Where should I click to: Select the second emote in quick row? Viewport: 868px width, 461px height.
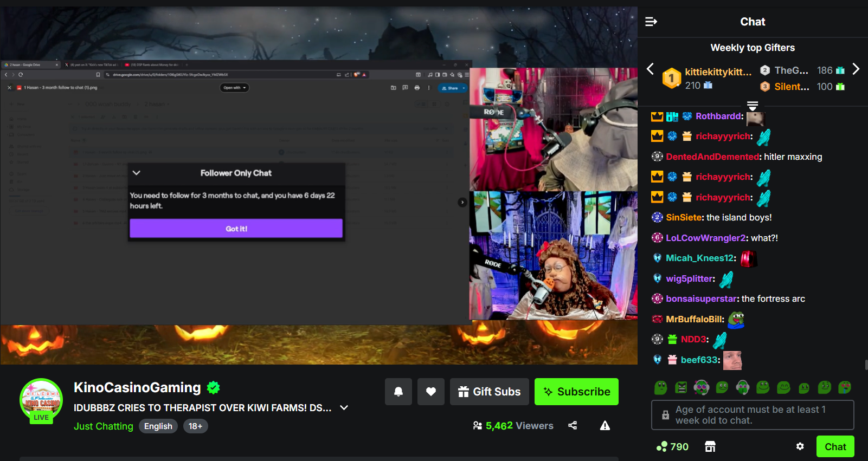(681, 387)
